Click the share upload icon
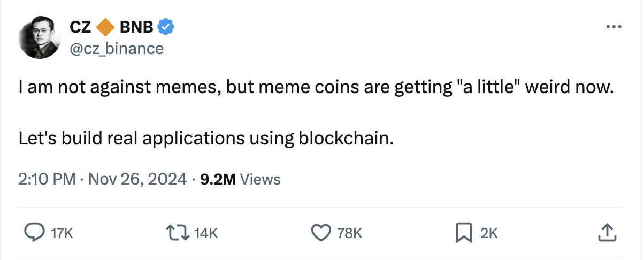Viewport: 644px width, 260px height. tap(606, 233)
